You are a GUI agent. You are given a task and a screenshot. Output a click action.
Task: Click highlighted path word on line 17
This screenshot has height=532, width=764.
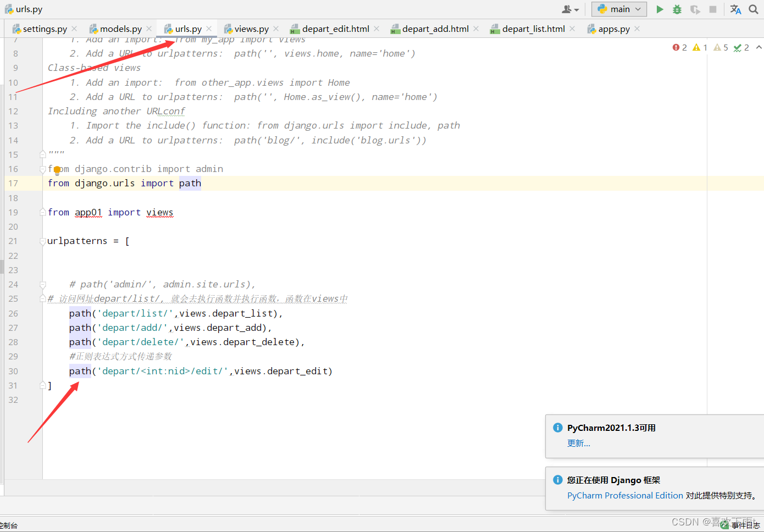[190, 183]
